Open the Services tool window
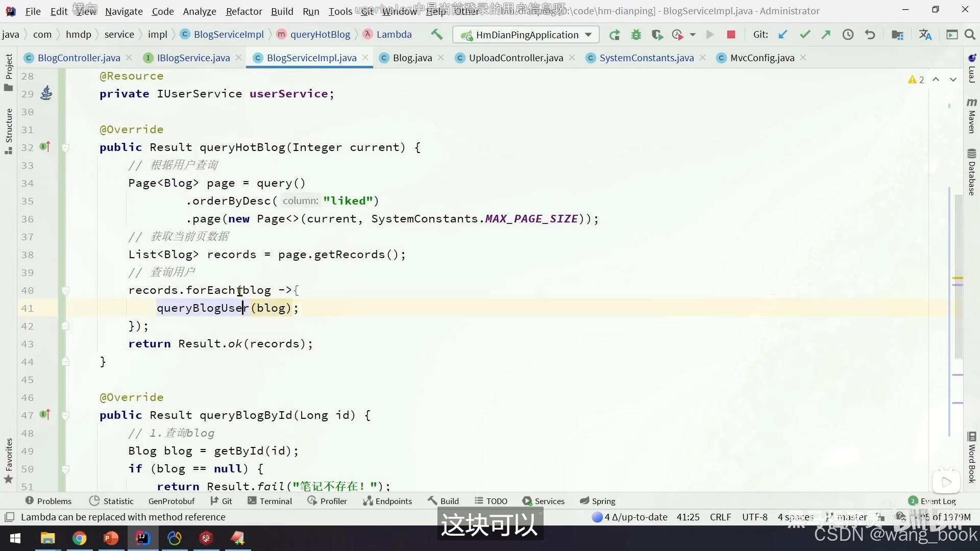 (544, 501)
